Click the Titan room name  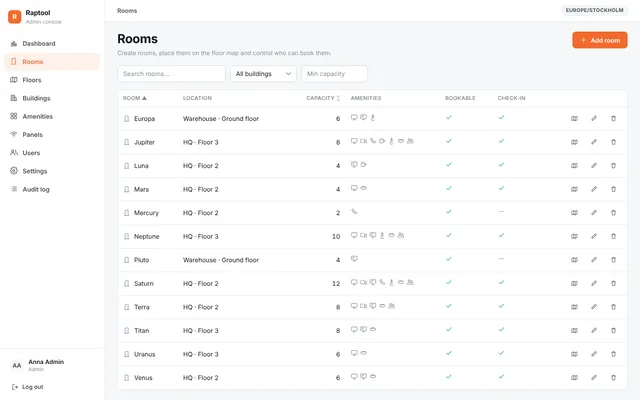[x=142, y=331]
